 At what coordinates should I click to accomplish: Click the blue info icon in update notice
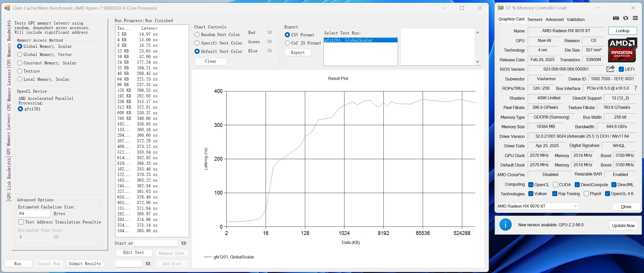pyautogui.click(x=505, y=225)
